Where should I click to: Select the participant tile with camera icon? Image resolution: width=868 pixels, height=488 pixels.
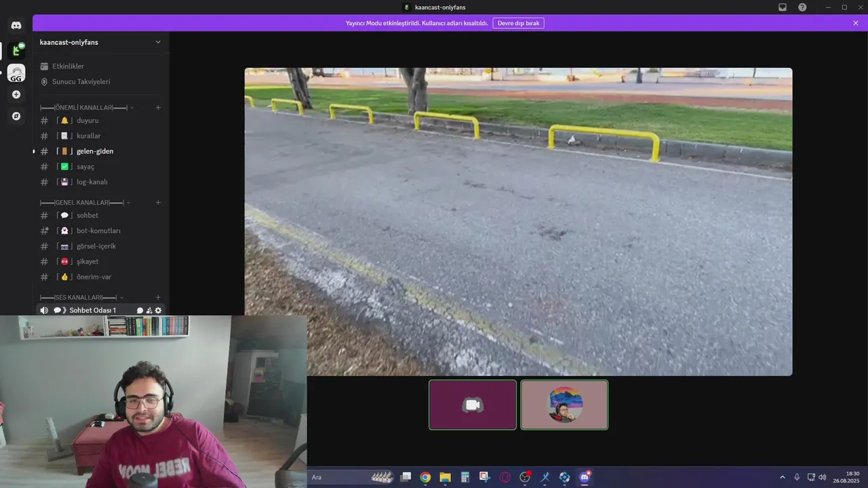tap(473, 405)
